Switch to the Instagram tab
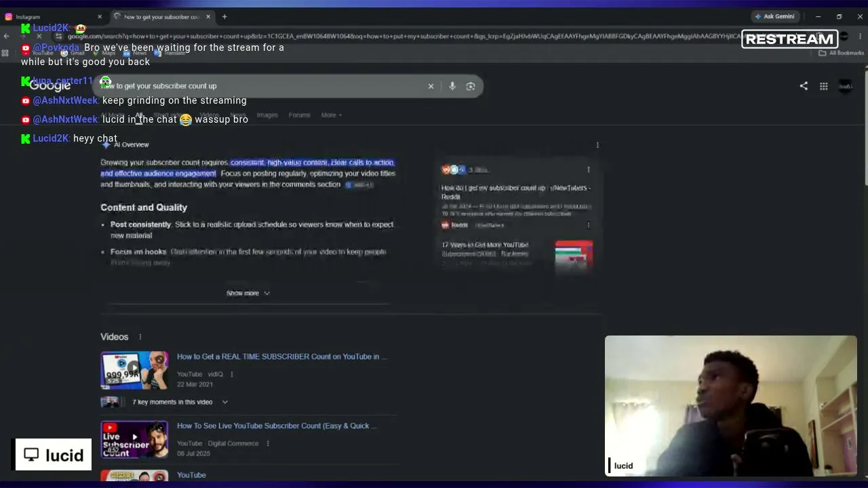This screenshot has width=868, height=488. coord(53,16)
